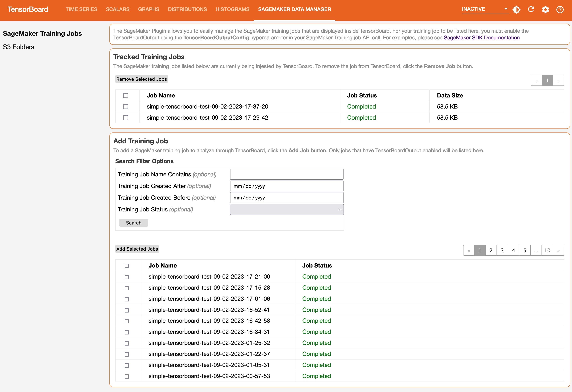Go to next page of tracked jobs

[x=558, y=80]
